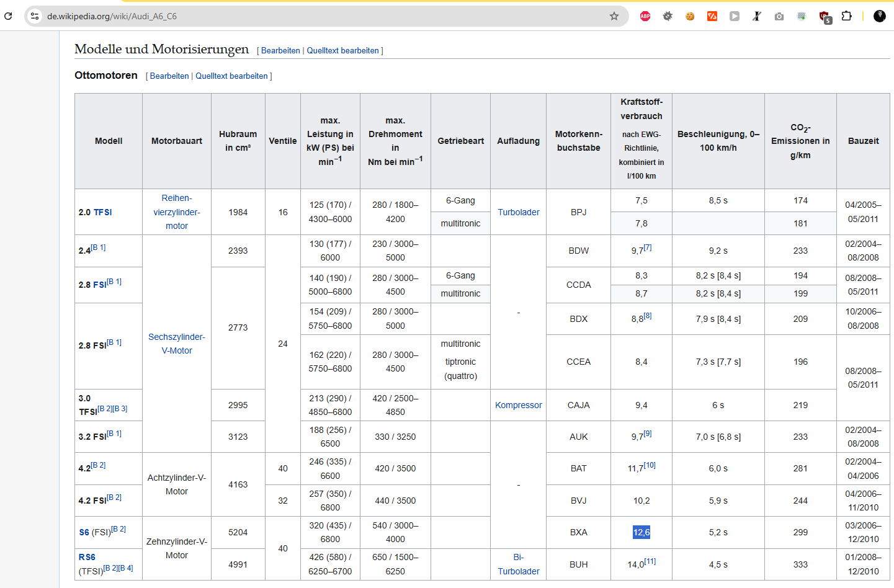The image size is (894, 588).
Task: Click the Getriebeart column header
Action: [461, 141]
